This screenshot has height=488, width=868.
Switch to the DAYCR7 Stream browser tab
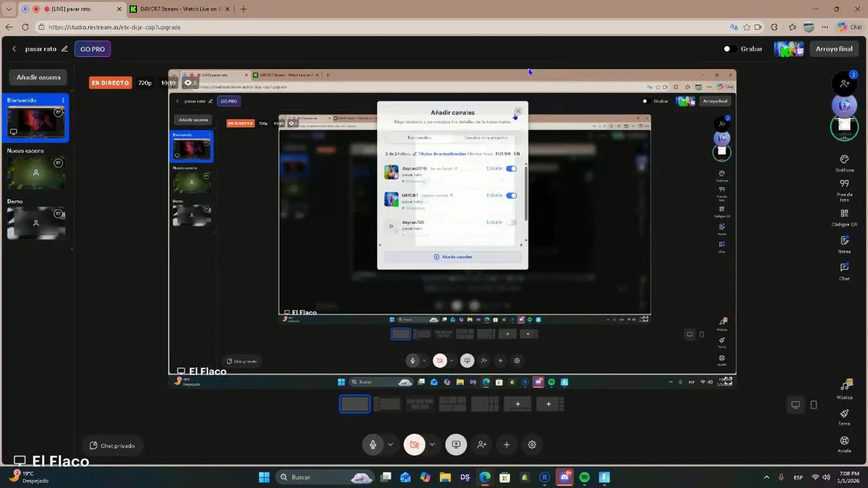coord(180,9)
